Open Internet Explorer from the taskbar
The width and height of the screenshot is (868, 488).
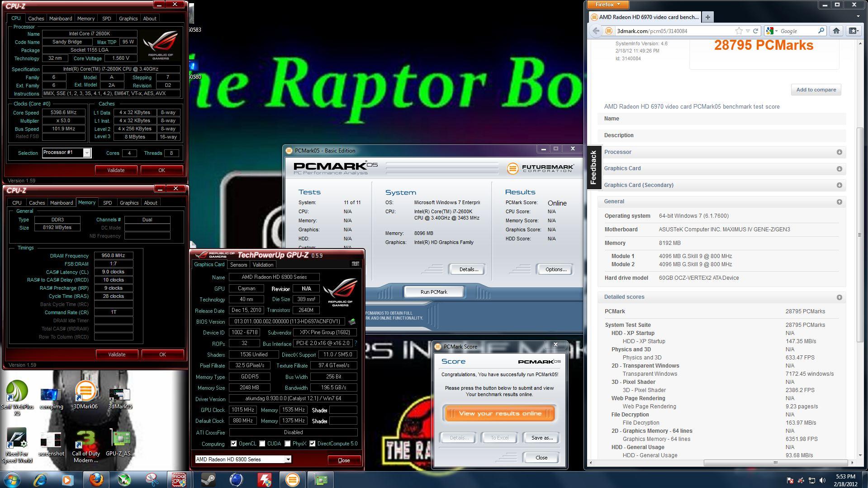tap(40, 479)
